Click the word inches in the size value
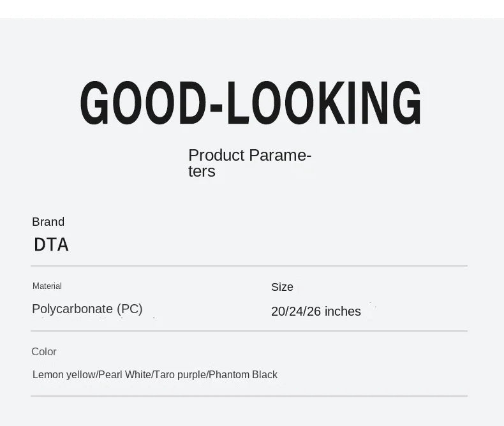This screenshot has width=504, height=426. pos(343,312)
